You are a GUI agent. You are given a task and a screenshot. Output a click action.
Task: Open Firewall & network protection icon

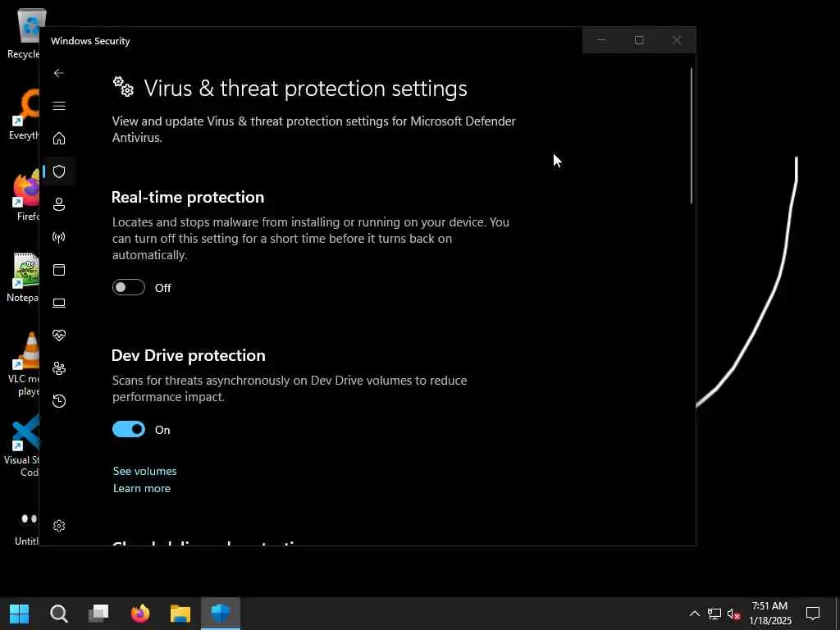(59, 237)
